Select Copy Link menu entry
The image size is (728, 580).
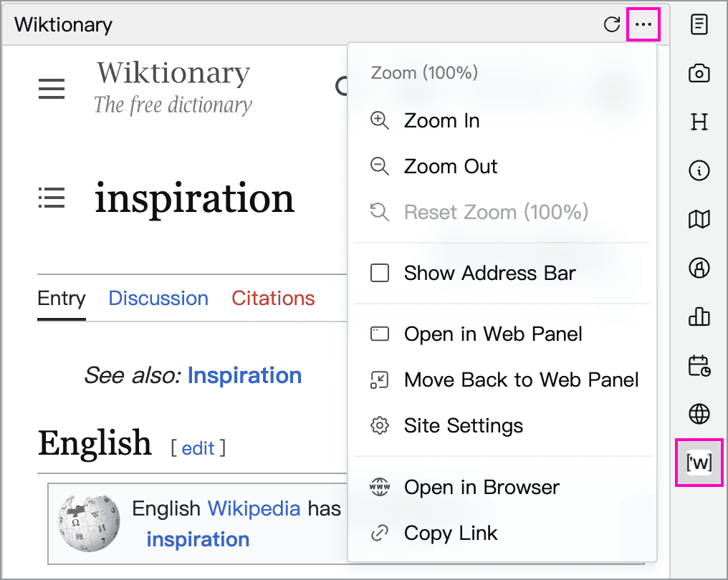[x=502, y=533]
